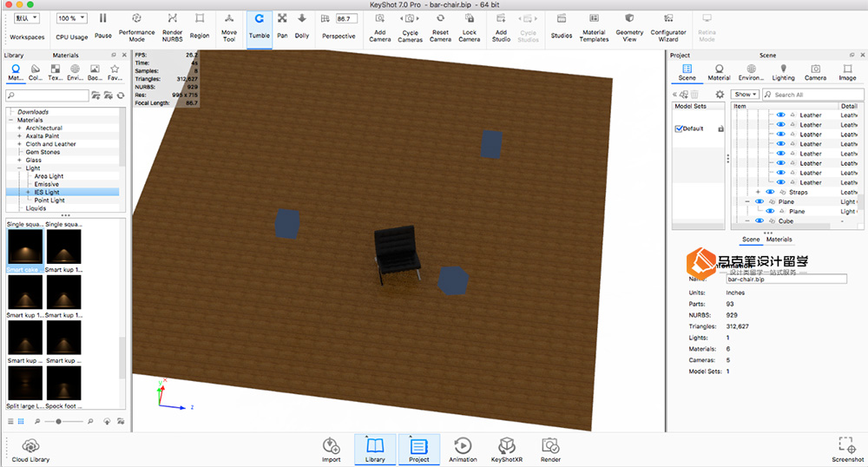This screenshot has height=467, width=868.
Task: Switch library to list view
Action: pos(10,422)
